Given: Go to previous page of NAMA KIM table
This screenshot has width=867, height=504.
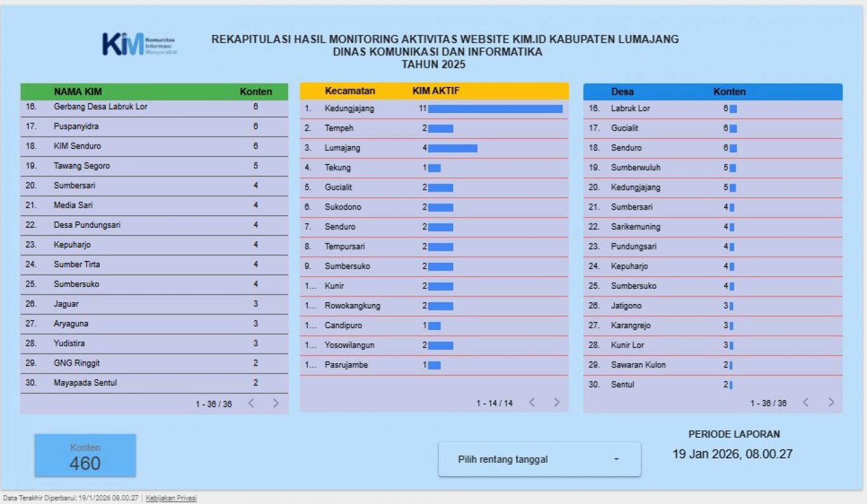Looking at the screenshot, I should pos(251,403).
